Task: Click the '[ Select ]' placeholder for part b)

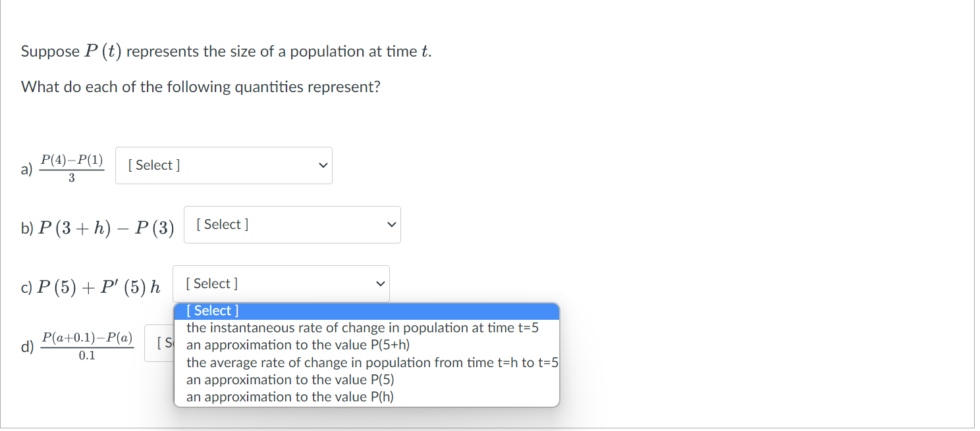Action: tap(221, 224)
